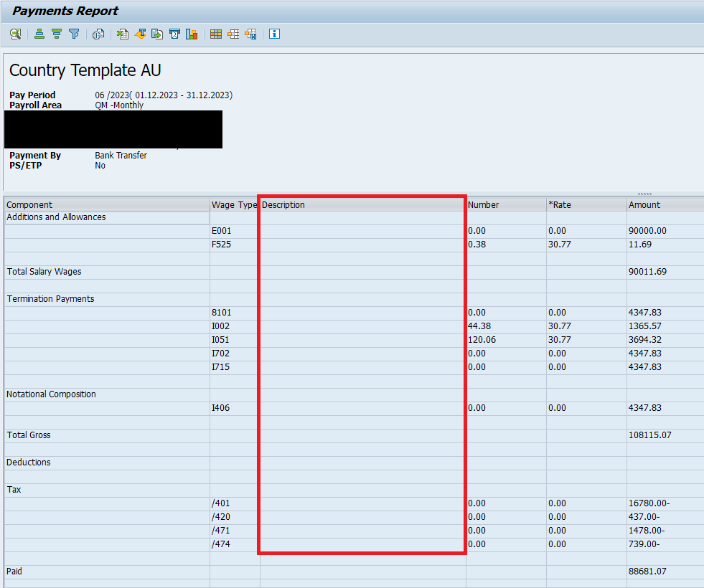Click the amount 1478.00-

[646, 531]
